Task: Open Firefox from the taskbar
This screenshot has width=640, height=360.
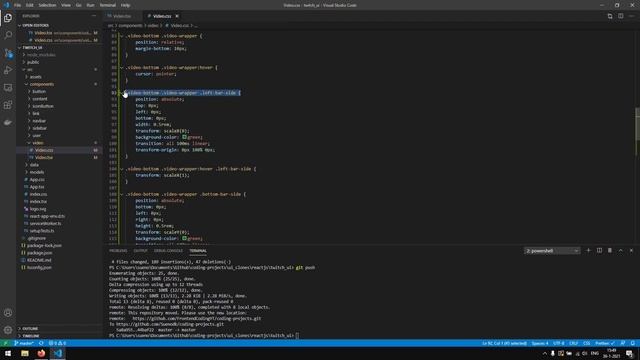Action: click(41, 353)
